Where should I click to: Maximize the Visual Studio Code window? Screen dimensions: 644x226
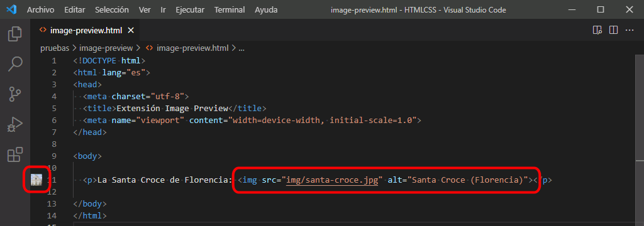click(601, 9)
